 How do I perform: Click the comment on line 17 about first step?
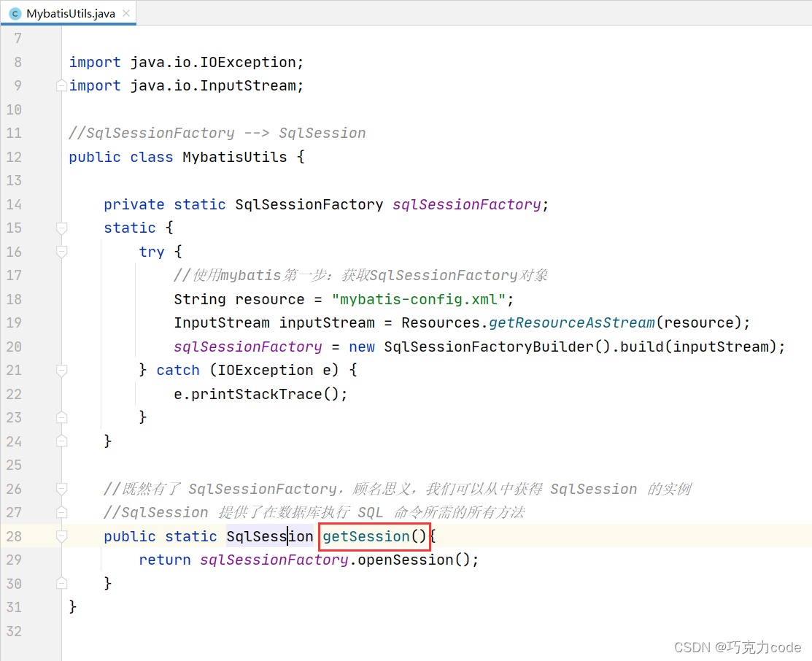point(361,276)
